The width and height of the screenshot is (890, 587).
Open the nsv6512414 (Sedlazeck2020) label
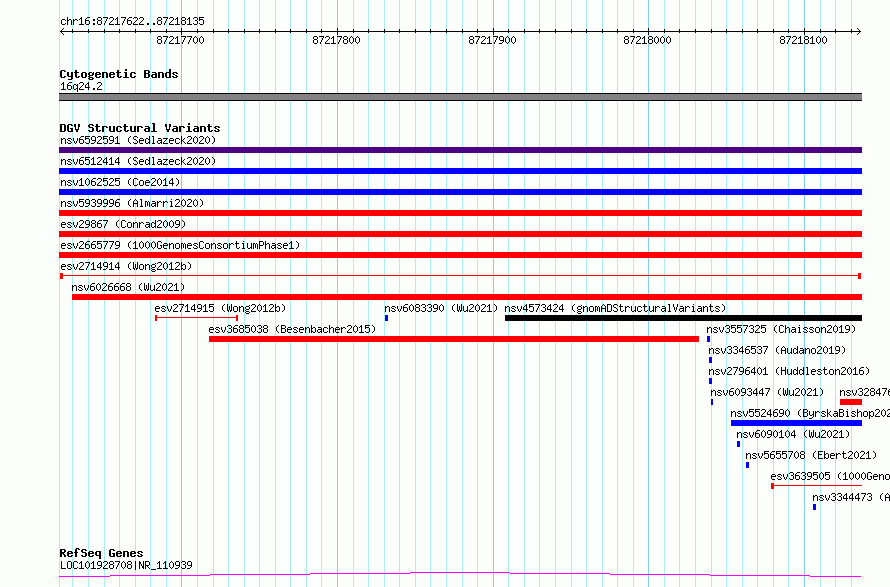(138, 161)
